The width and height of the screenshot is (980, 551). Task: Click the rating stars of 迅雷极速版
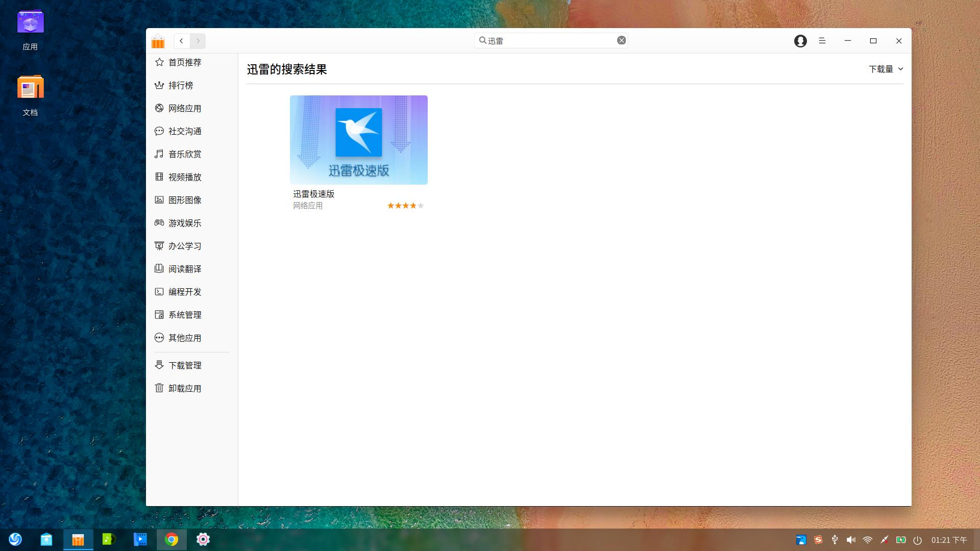pos(405,206)
